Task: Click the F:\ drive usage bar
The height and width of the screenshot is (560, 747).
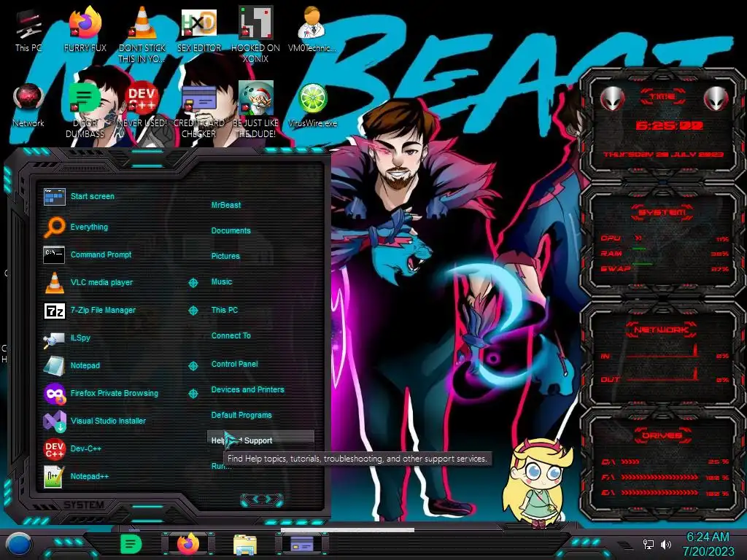Action: (x=659, y=477)
